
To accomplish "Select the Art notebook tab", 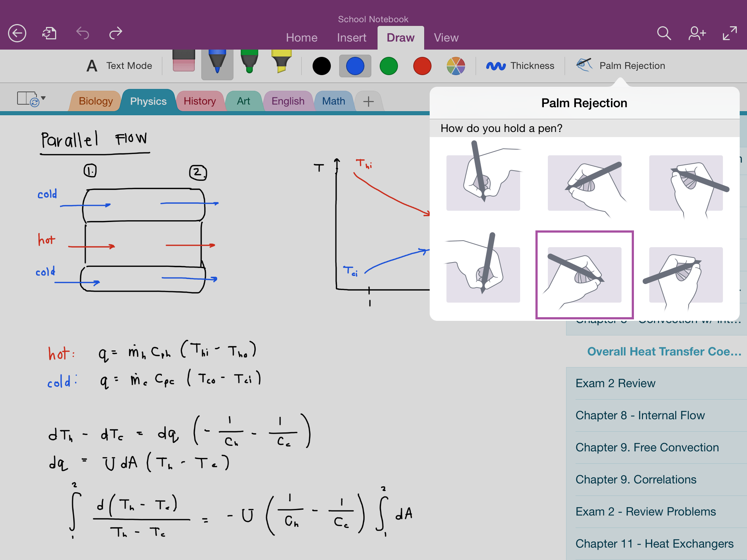I will coord(243,100).
